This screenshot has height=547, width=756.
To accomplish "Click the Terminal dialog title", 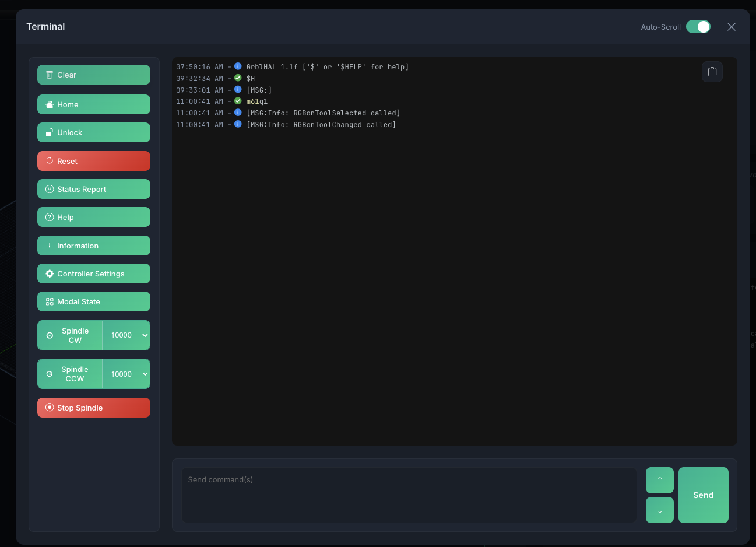I will [x=45, y=26].
